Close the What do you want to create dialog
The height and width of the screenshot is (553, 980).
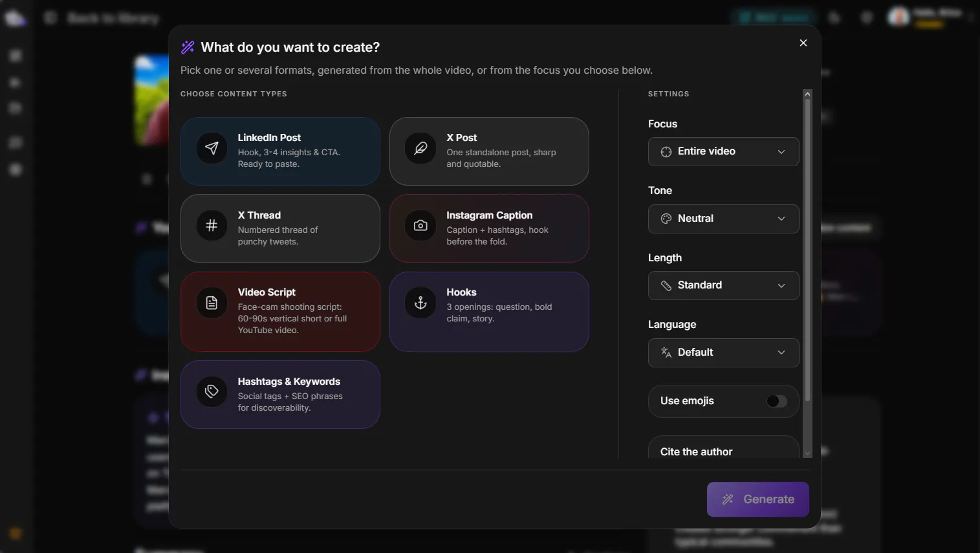tap(803, 43)
